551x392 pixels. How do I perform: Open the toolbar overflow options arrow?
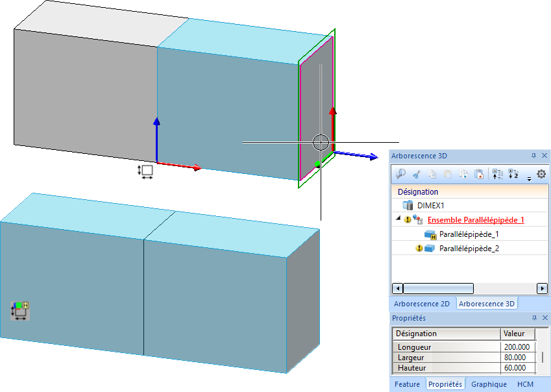(529, 179)
